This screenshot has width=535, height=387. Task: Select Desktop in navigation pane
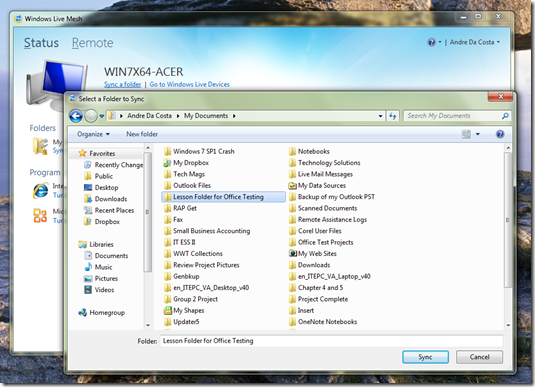[x=101, y=187]
